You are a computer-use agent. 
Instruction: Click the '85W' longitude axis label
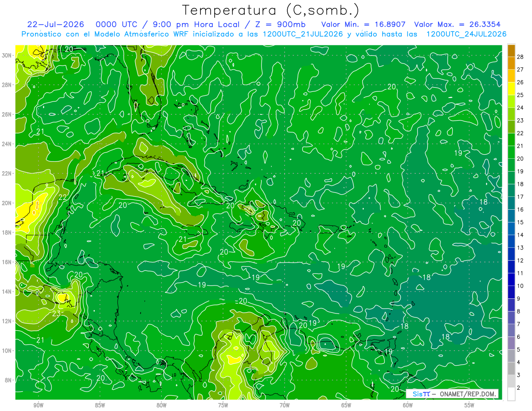100,405
